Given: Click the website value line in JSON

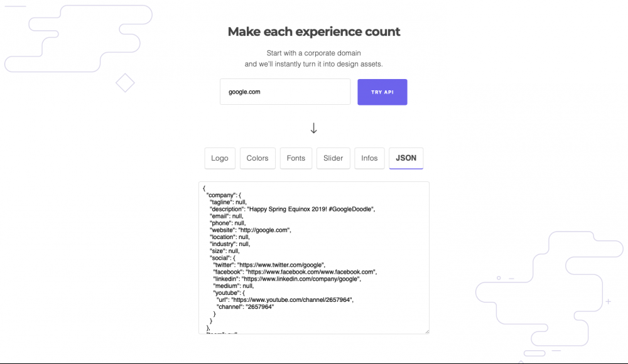Looking at the screenshot, I should [251, 230].
